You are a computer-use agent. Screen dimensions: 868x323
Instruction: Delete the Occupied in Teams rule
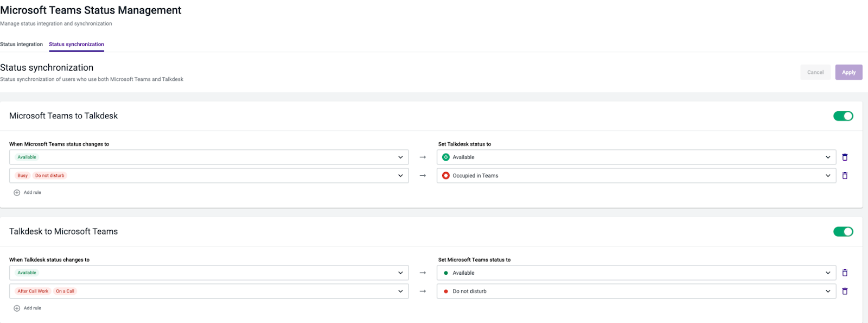click(x=845, y=176)
